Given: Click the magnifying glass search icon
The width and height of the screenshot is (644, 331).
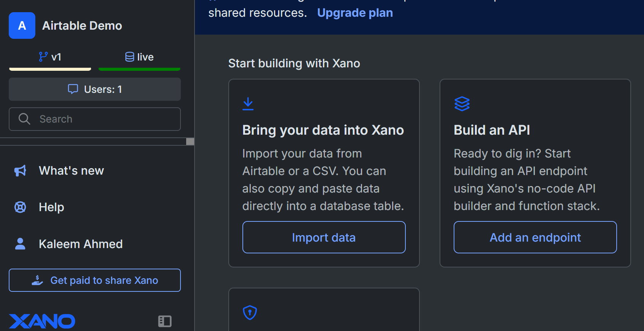Looking at the screenshot, I should [24, 119].
